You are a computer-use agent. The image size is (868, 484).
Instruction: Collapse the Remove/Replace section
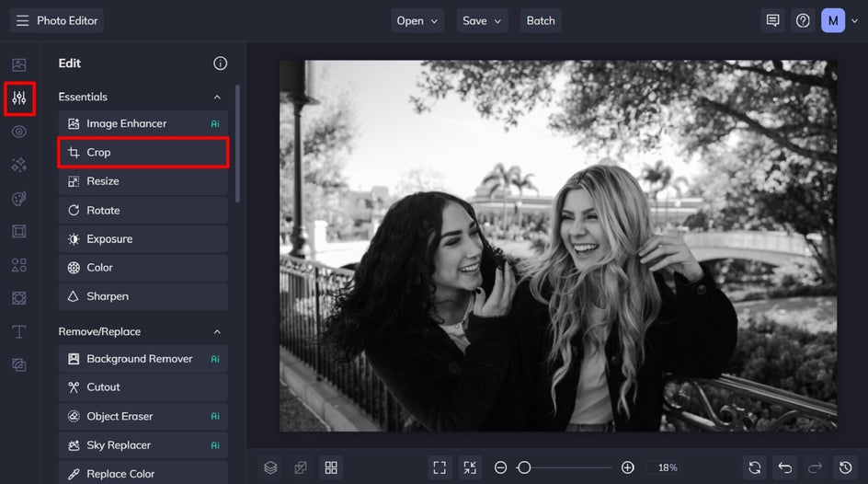217,331
